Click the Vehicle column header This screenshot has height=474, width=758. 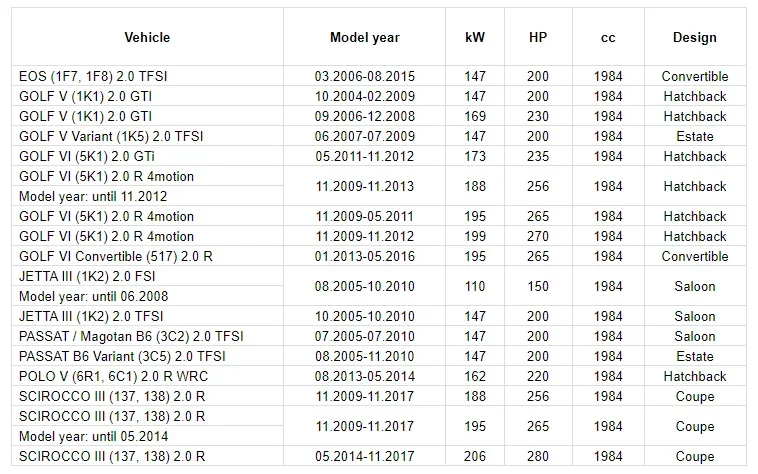click(147, 37)
